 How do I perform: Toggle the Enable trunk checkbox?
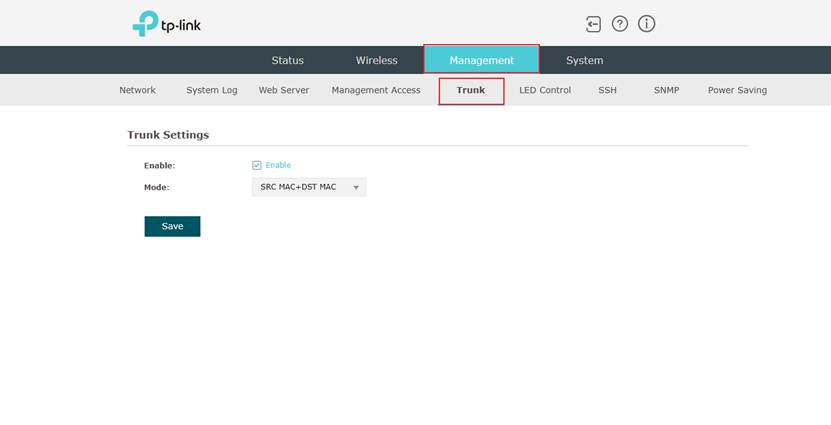click(x=257, y=165)
